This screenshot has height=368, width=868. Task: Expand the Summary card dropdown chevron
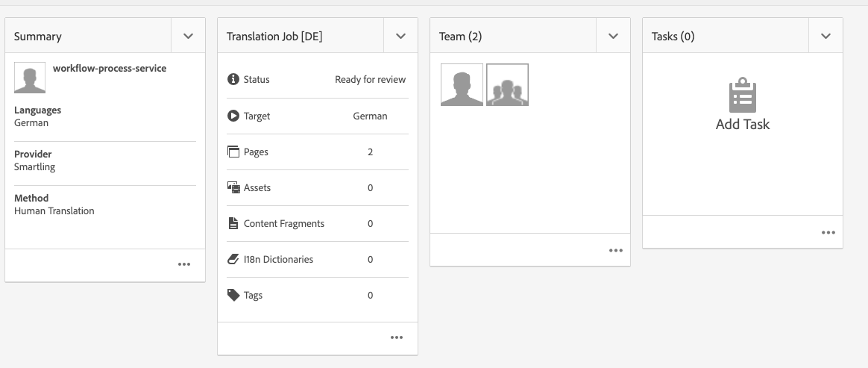point(188,36)
